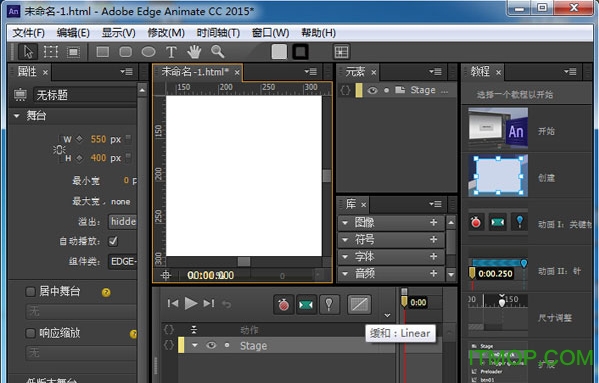The image size is (599, 383).
Task: Select the Text tool
Action: [171, 52]
